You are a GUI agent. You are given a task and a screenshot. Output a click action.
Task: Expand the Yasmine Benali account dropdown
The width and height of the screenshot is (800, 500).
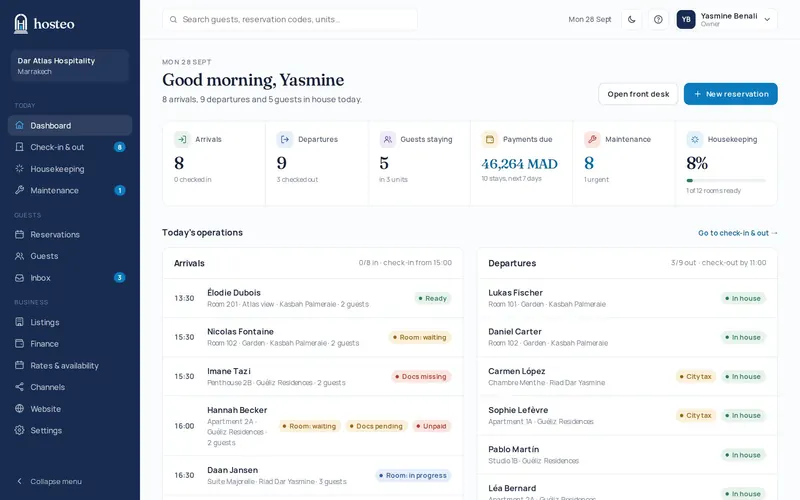click(x=767, y=19)
